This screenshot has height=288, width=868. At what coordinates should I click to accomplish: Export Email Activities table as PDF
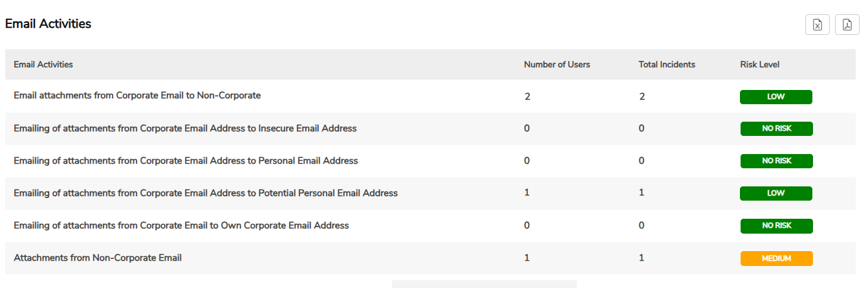coord(847,25)
